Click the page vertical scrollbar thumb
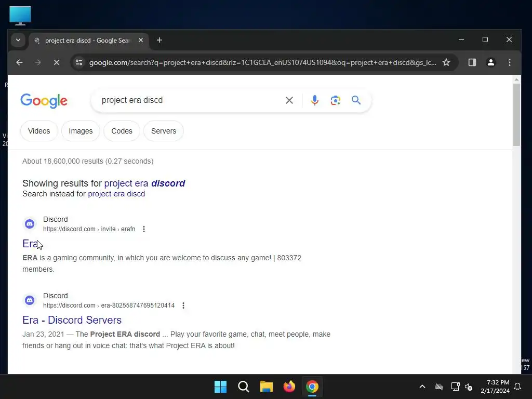This screenshot has height=399, width=532. pyautogui.click(x=516, y=115)
